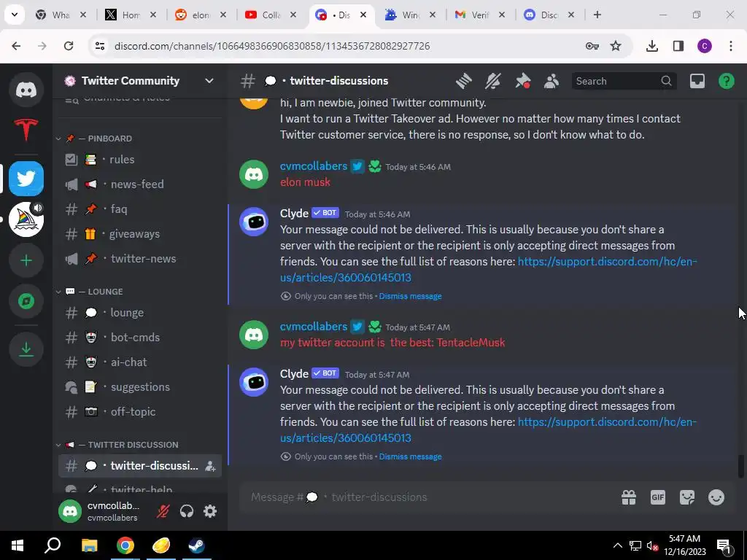Unmute the microphone in user panel
The height and width of the screenshot is (560, 747).
tap(163, 511)
